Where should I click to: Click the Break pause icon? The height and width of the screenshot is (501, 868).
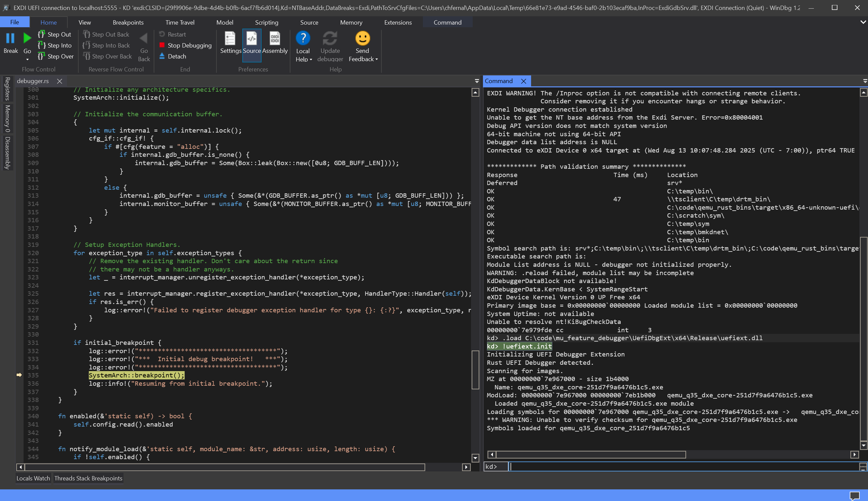(x=10, y=38)
